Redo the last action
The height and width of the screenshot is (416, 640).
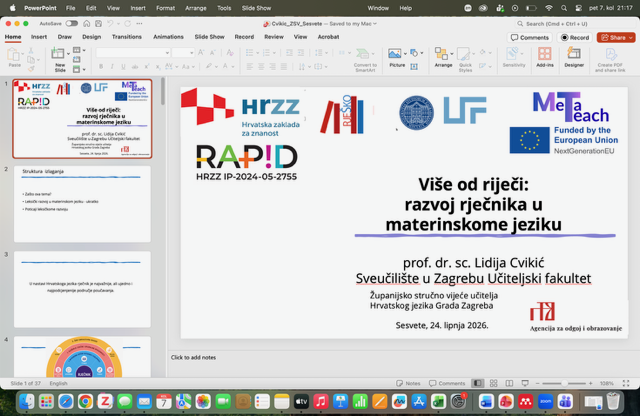[x=128, y=24]
